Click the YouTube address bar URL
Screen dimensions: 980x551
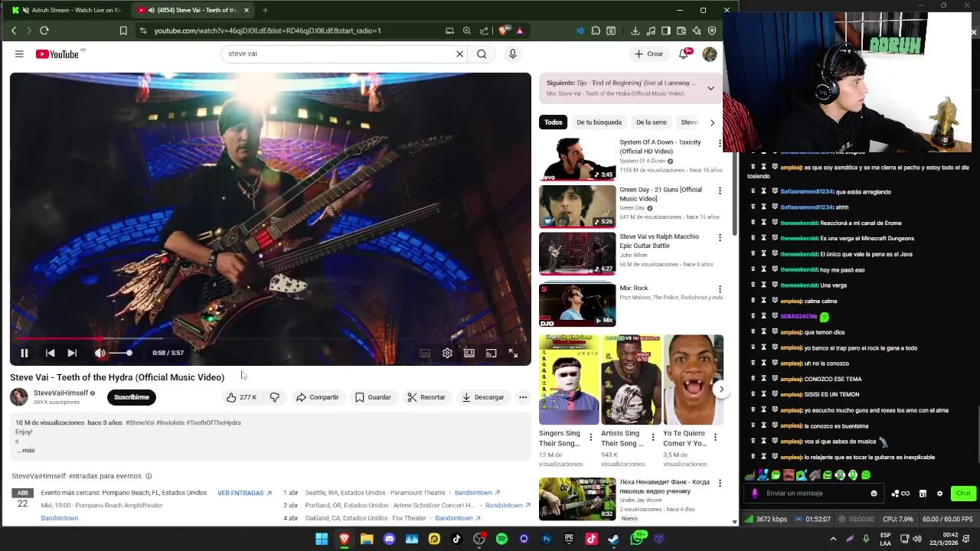pos(267,31)
